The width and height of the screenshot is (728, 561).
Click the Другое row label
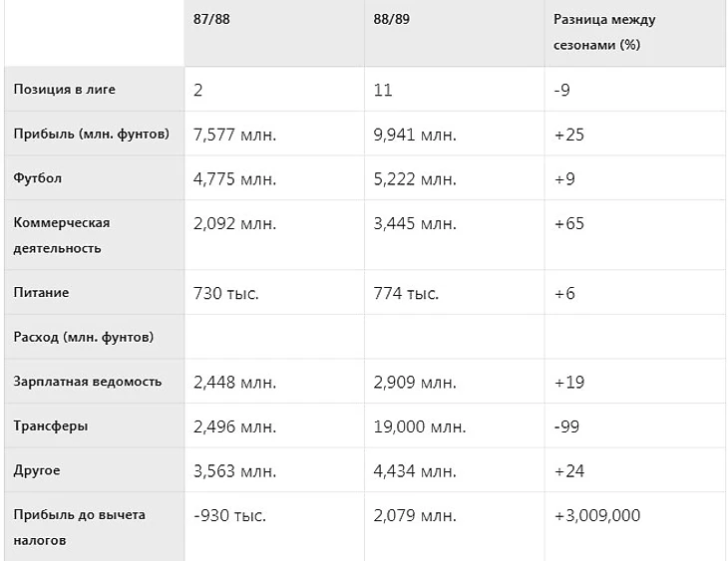click(x=38, y=469)
